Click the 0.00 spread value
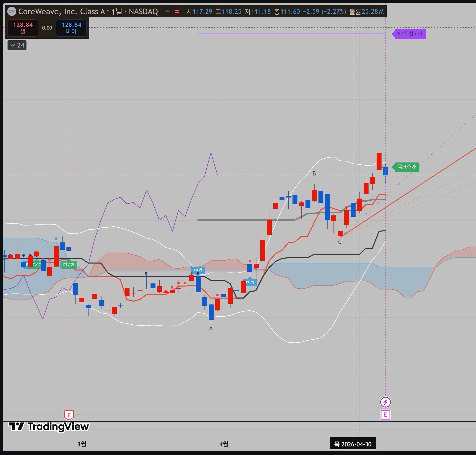 click(x=47, y=28)
